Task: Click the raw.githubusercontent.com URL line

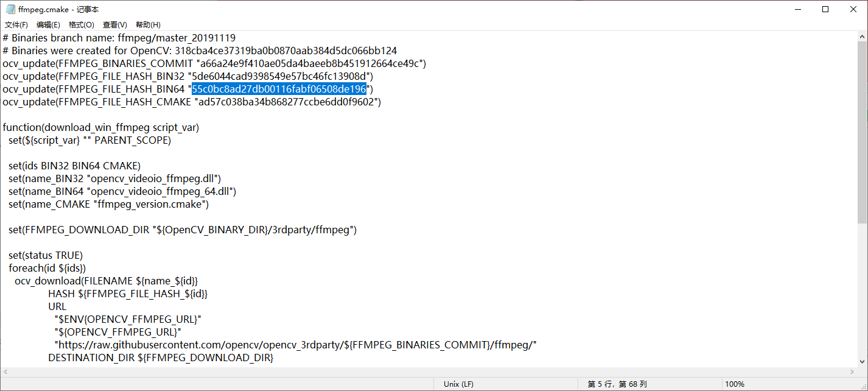Action: [x=295, y=344]
